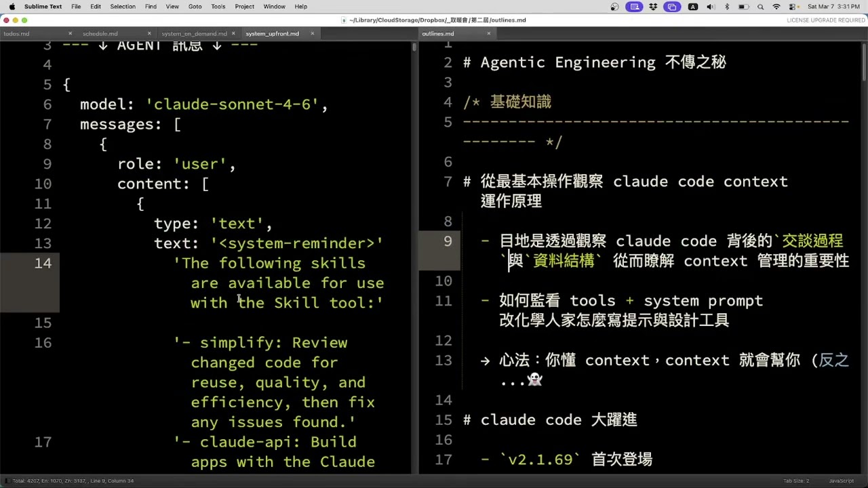Click LICENSE UPGRADE REQUIRED notice
Viewport: 868px width, 488px height.
[825, 20]
